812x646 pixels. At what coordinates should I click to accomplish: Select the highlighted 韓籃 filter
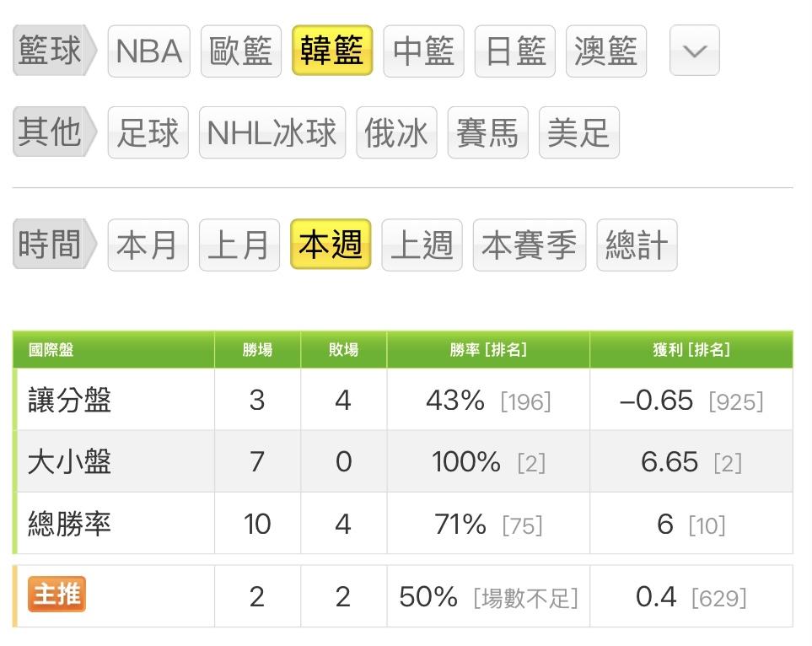332,51
